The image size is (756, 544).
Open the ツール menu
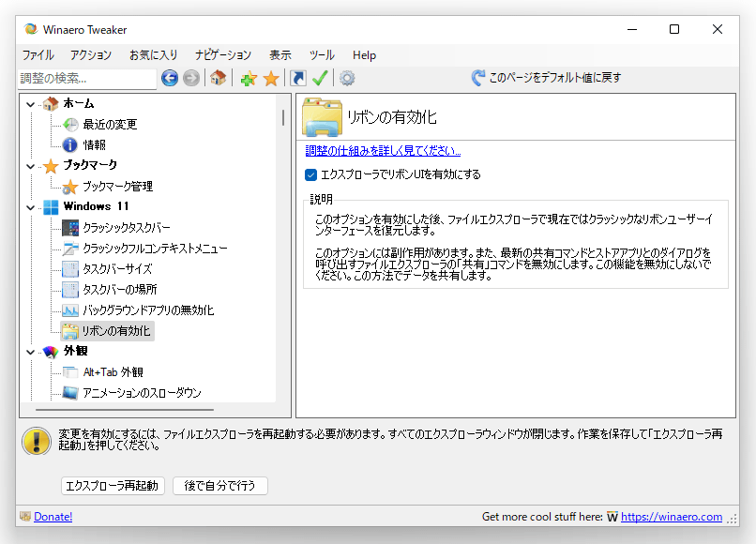tap(322, 55)
